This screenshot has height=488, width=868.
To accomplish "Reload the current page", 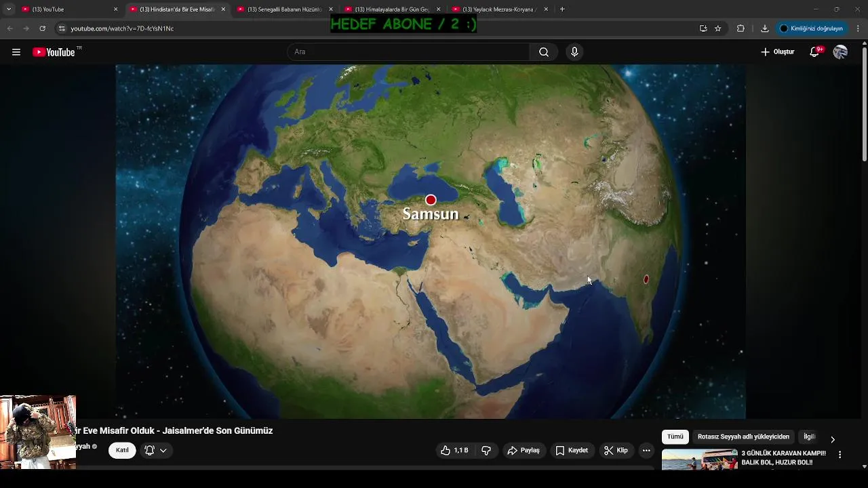I will (x=42, y=28).
